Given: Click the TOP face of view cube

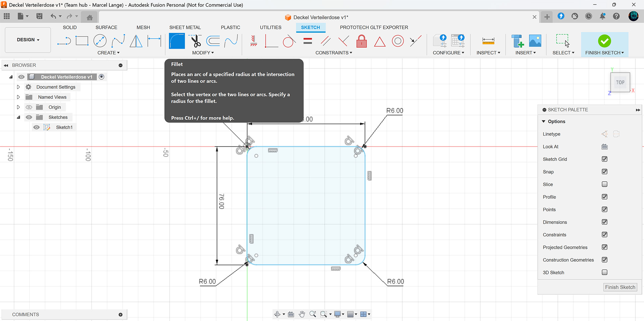Looking at the screenshot, I should click(620, 82).
